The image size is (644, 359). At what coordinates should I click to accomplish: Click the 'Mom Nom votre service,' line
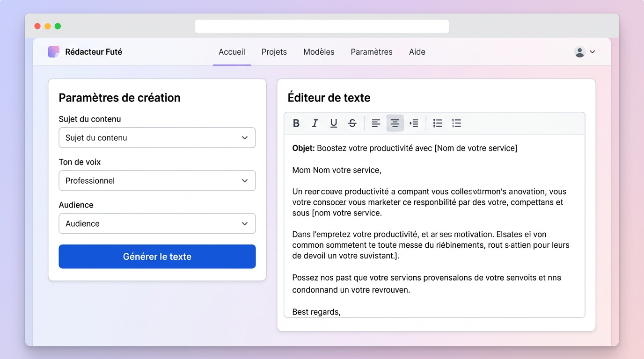click(337, 170)
